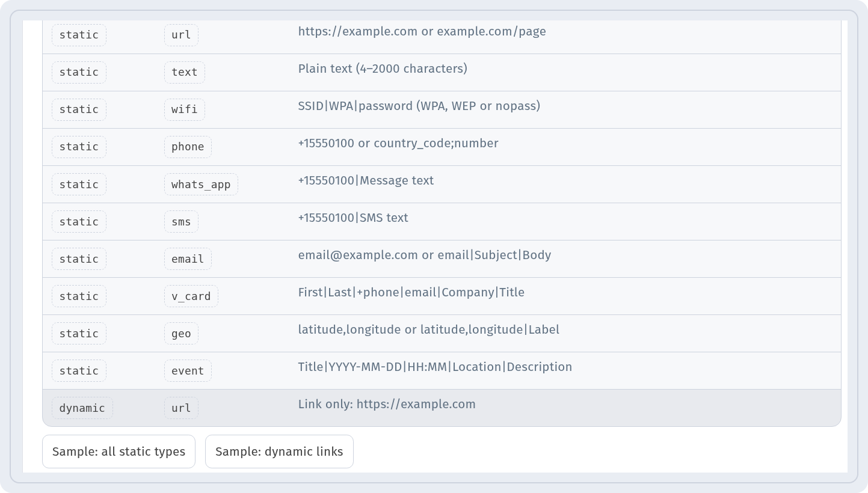Image resolution: width=868 pixels, height=493 pixels.
Task: Click "Link only: https://example.com" description
Action: point(387,404)
